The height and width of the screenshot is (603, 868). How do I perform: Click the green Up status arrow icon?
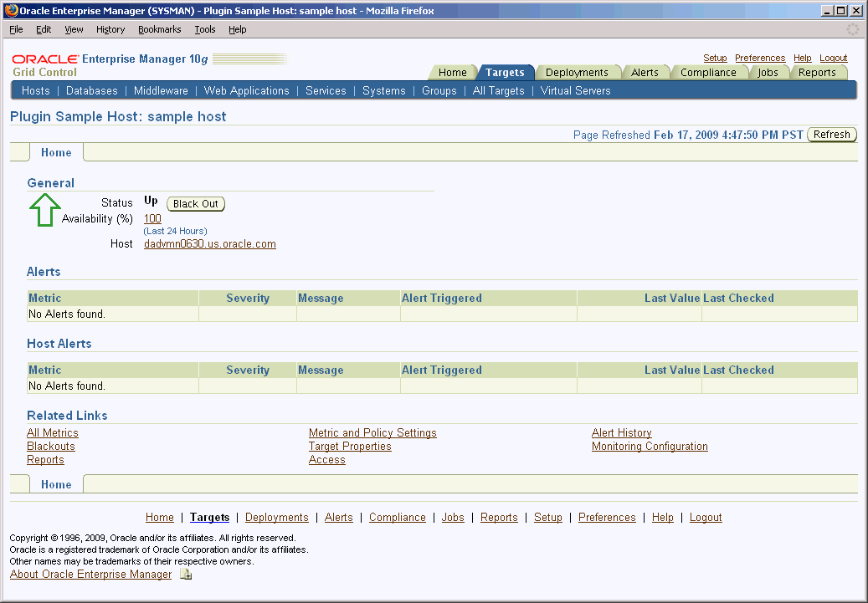coord(45,210)
